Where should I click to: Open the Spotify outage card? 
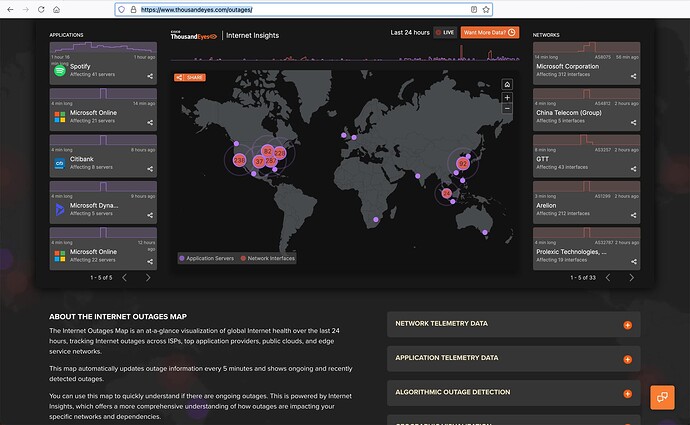[103, 63]
